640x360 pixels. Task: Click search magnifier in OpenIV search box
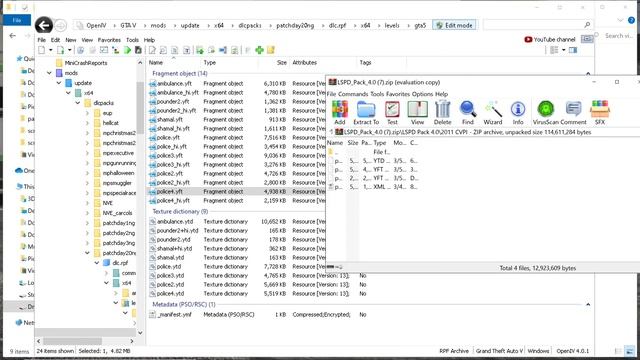pyautogui.click(x=587, y=25)
